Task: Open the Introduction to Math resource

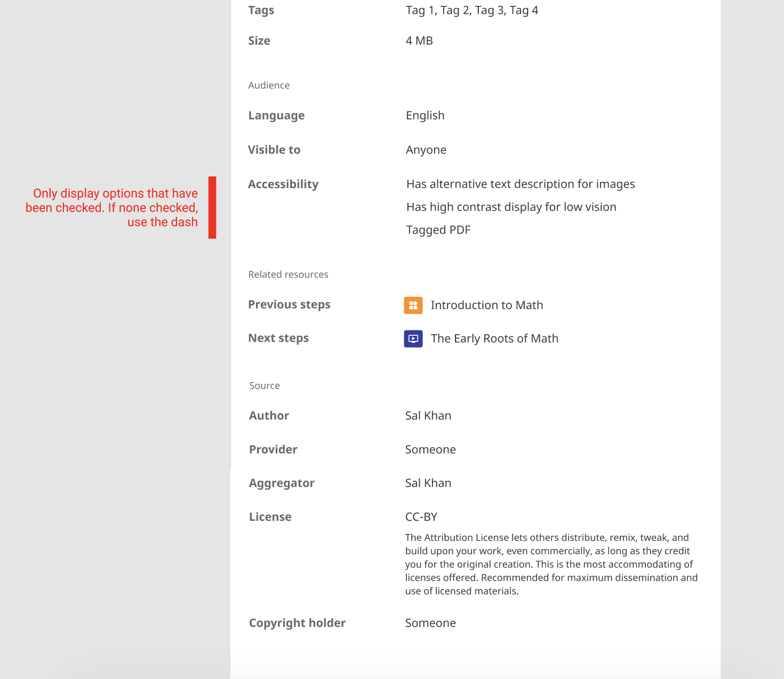Action: pos(487,305)
